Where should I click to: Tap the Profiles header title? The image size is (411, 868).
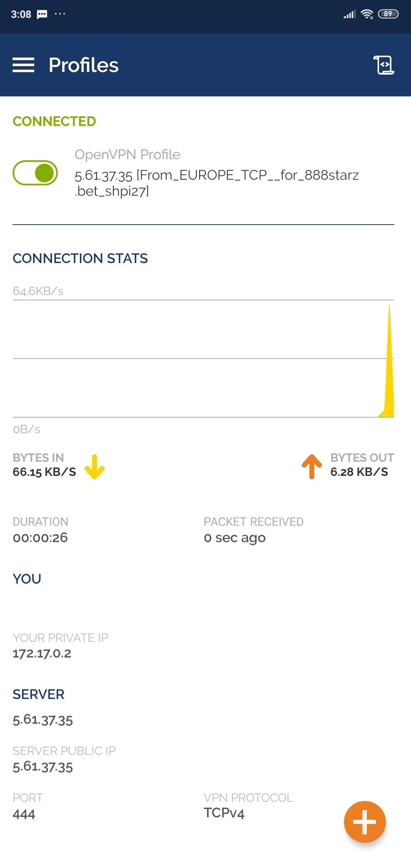pyautogui.click(x=84, y=65)
